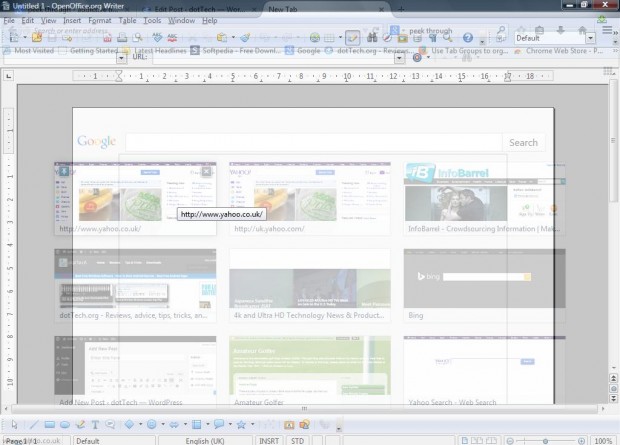
Task: Select the Rectangle drawing tool
Action: point(49,424)
